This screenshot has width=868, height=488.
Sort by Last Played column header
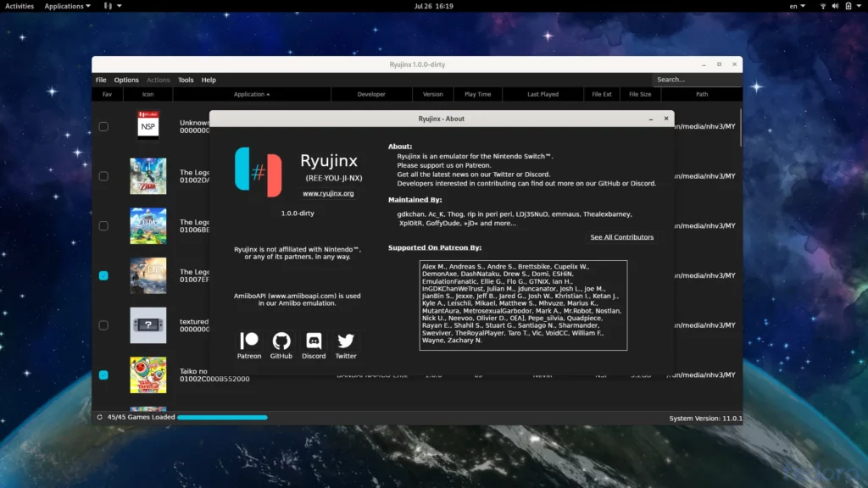point(542,94)
